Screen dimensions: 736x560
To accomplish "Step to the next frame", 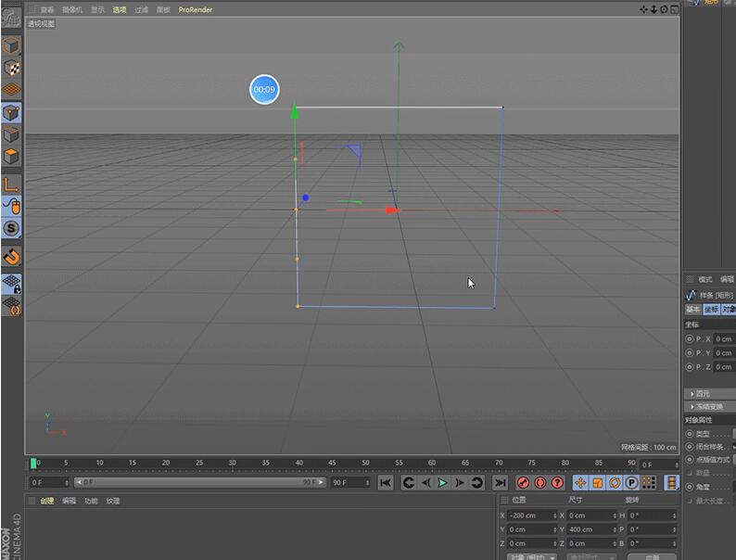I will coord(460,482).
